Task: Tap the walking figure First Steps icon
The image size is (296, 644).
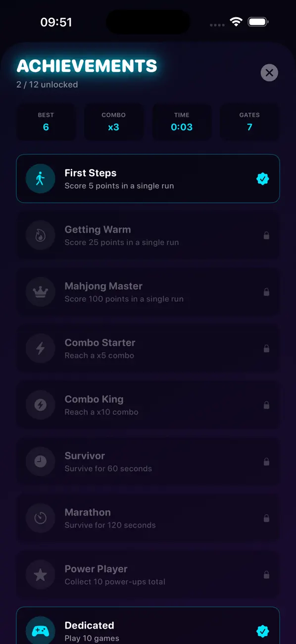Action: point(40,179)
